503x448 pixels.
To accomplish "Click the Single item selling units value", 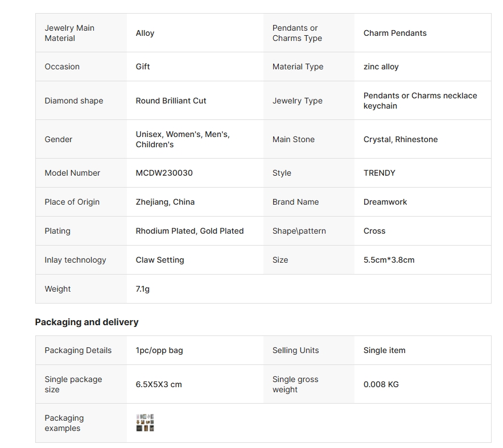I will pyautogui.click(x=384, y=350).
